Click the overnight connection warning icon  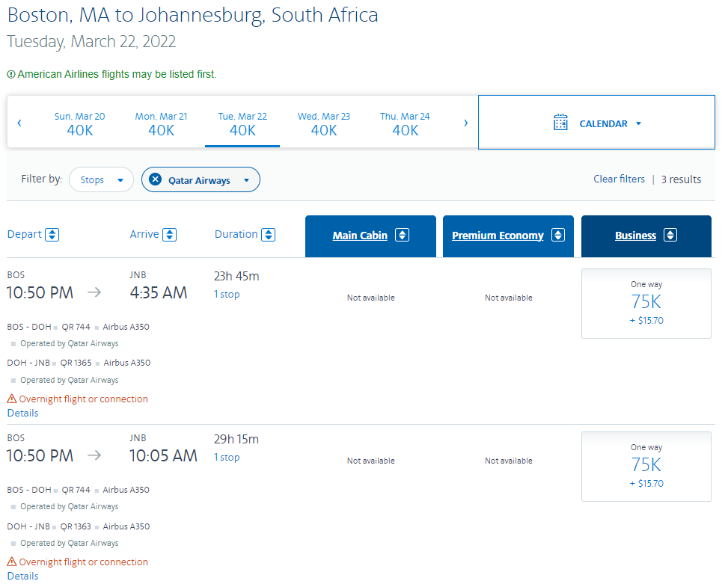[11, 399]
